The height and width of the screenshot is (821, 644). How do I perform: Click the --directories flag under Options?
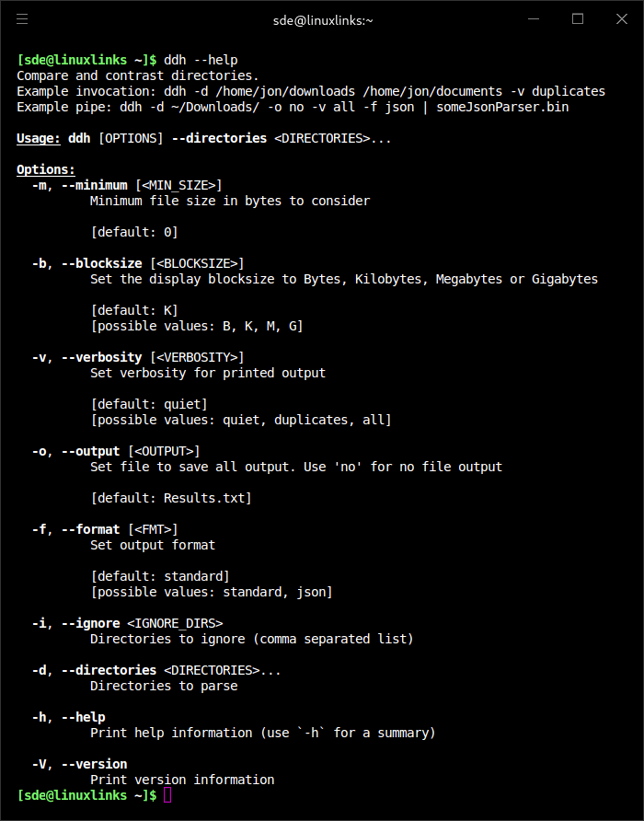109,670
